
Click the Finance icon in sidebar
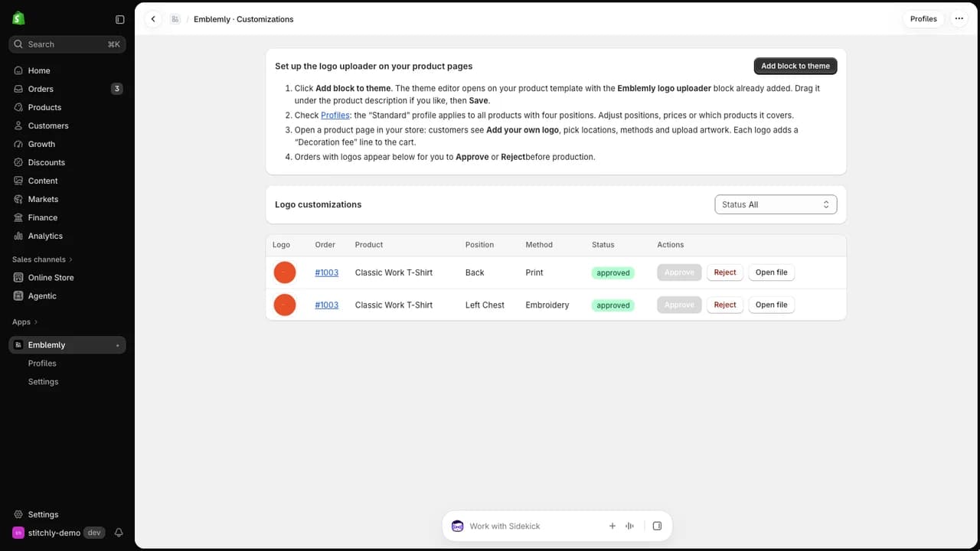pos(18,217)
